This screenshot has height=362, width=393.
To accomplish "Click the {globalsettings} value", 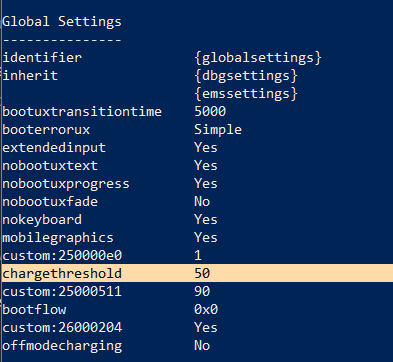I will point(258,58).
